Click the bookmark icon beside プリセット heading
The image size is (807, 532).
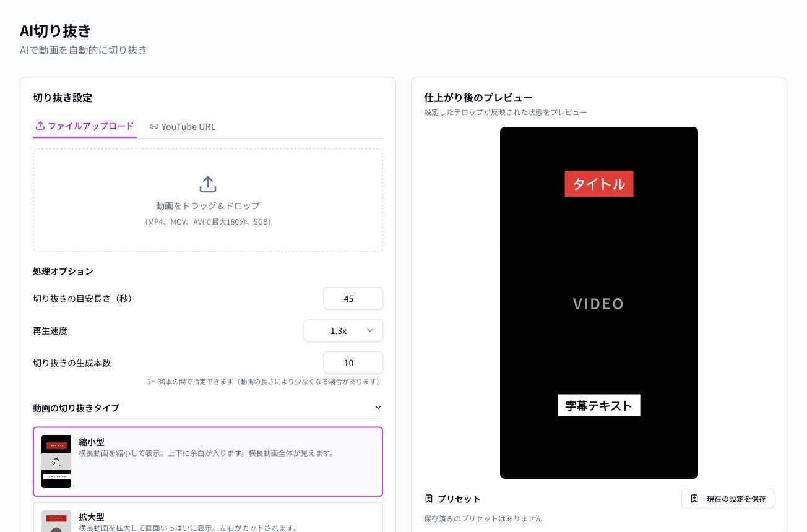click(429, 499)
